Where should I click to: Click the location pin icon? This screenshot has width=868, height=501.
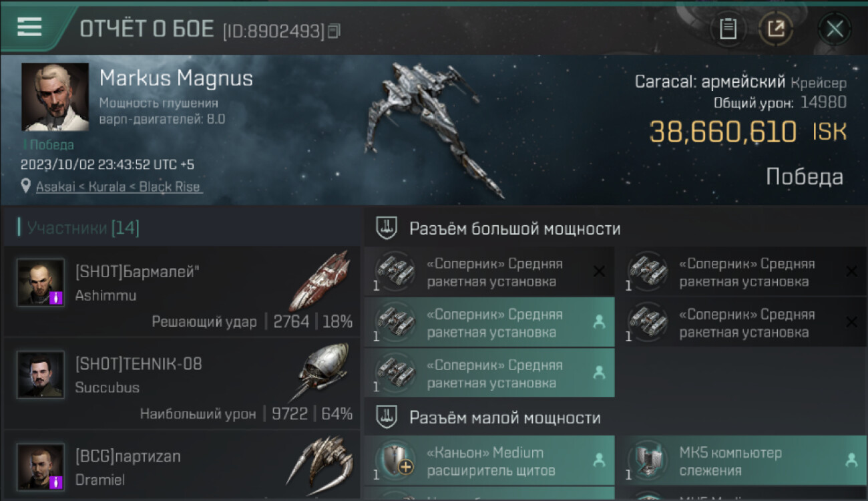(x=26, y=186)
